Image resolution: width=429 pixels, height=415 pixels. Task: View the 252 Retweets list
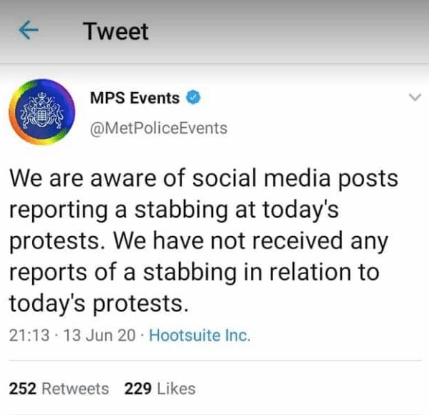[59, 389]
